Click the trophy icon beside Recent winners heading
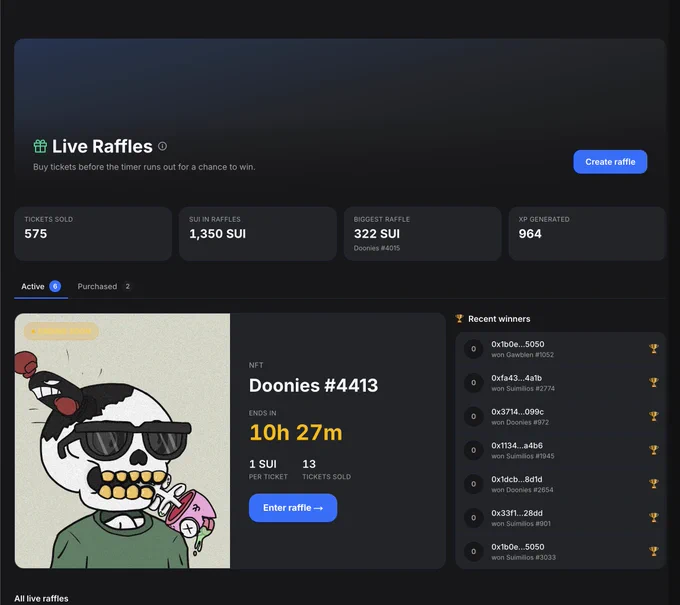Screen dimensions: 680x605 click(x=459, y=319)
